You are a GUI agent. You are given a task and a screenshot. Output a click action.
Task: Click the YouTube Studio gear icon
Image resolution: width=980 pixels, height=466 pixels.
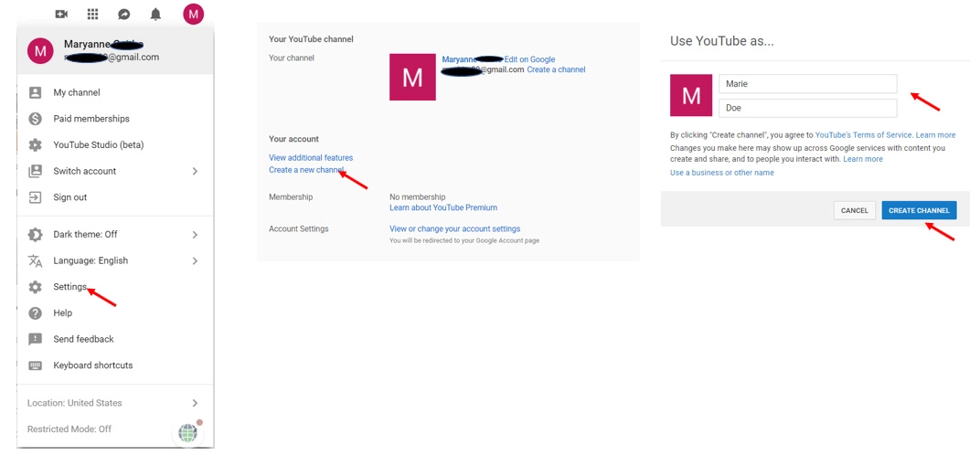point(35,145)
